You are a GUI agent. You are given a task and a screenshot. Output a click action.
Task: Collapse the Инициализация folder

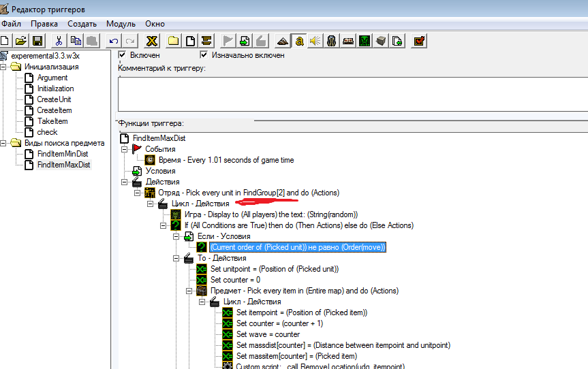(3, 67)
